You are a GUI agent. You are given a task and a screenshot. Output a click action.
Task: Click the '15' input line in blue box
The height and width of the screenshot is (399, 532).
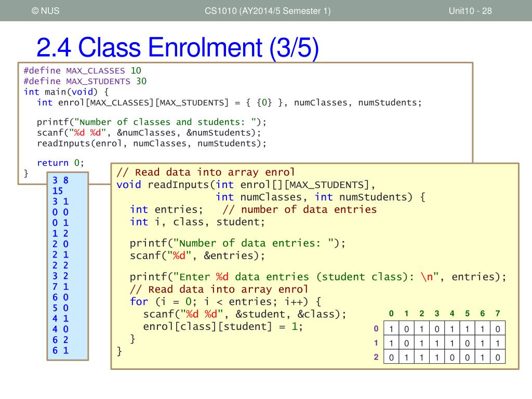coord(58,191)
